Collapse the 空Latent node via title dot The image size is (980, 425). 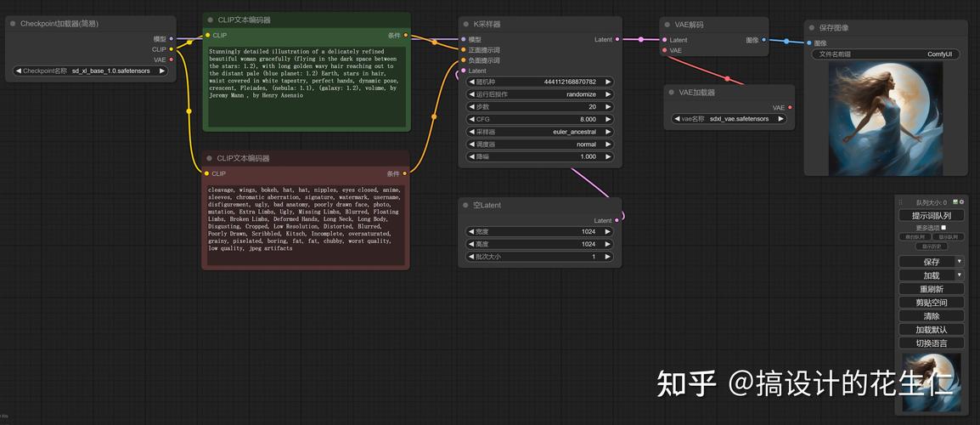click(465, 206)
